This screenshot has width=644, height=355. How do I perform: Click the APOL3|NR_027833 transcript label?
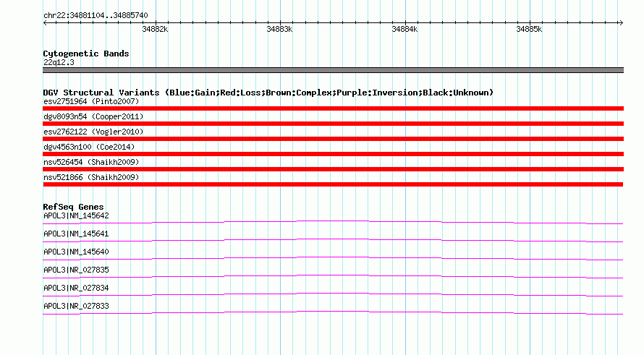point(76,306)
